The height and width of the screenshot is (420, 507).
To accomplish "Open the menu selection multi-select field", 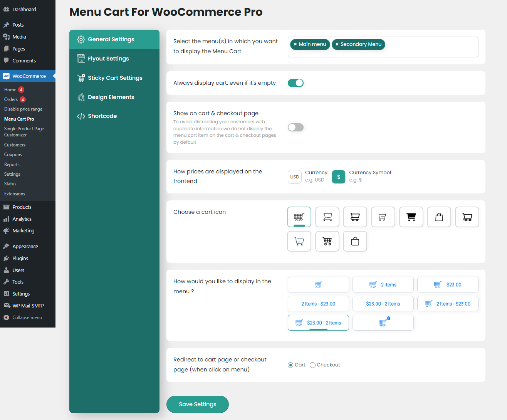I will 383,47.
